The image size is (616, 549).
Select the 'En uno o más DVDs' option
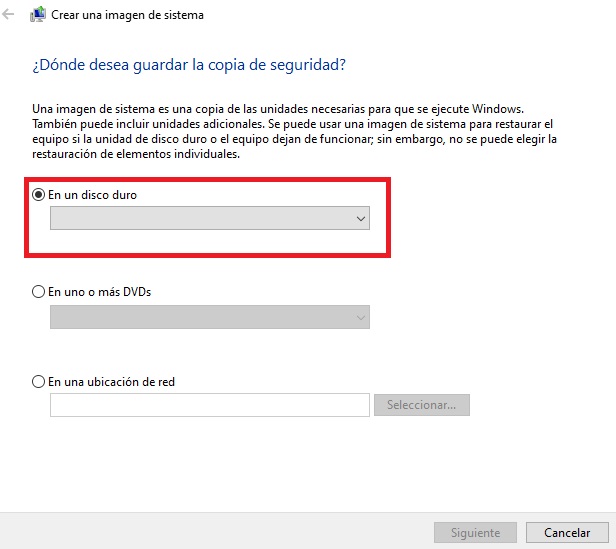[38, 292]
